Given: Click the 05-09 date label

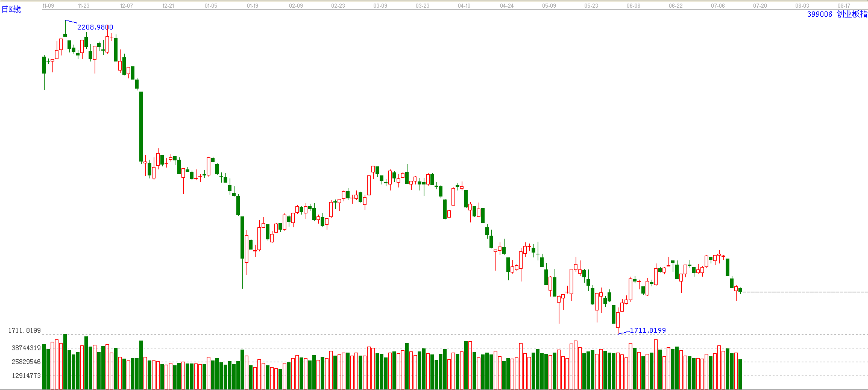Looking at the screenshot, I should 549,5.
